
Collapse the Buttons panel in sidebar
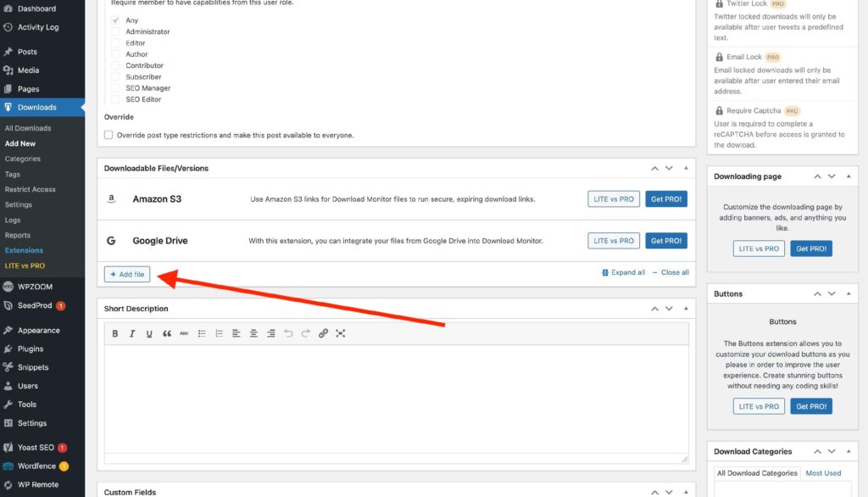click(848, 293)
